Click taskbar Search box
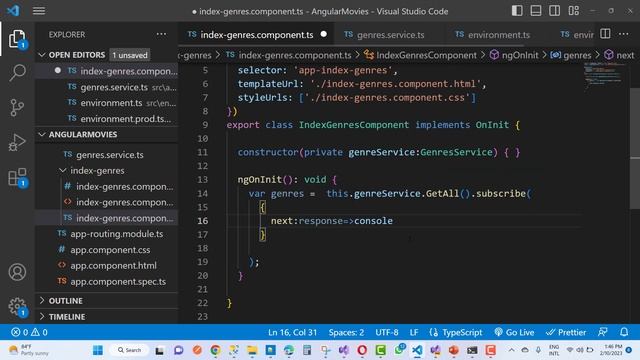 tap(129, 350)
